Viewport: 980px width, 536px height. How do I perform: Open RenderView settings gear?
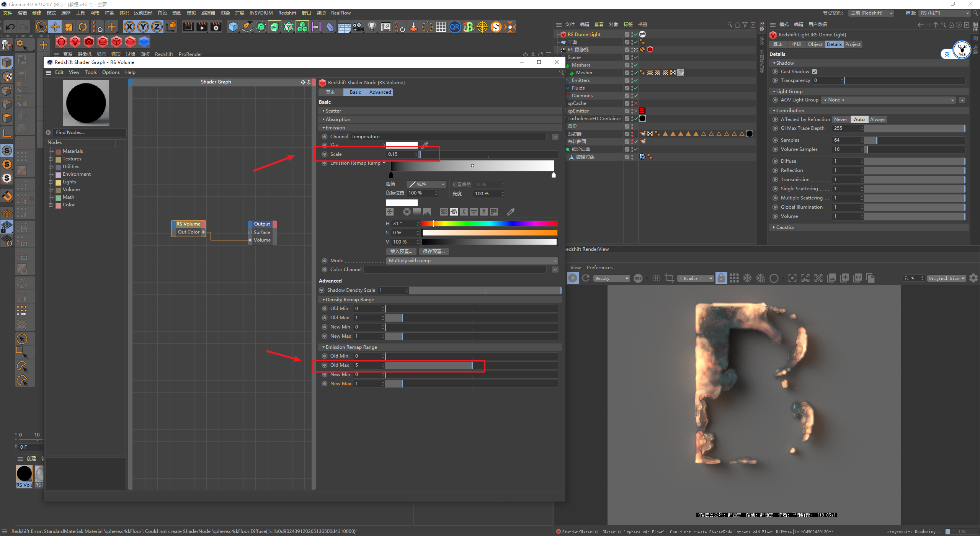click(973, 278)
